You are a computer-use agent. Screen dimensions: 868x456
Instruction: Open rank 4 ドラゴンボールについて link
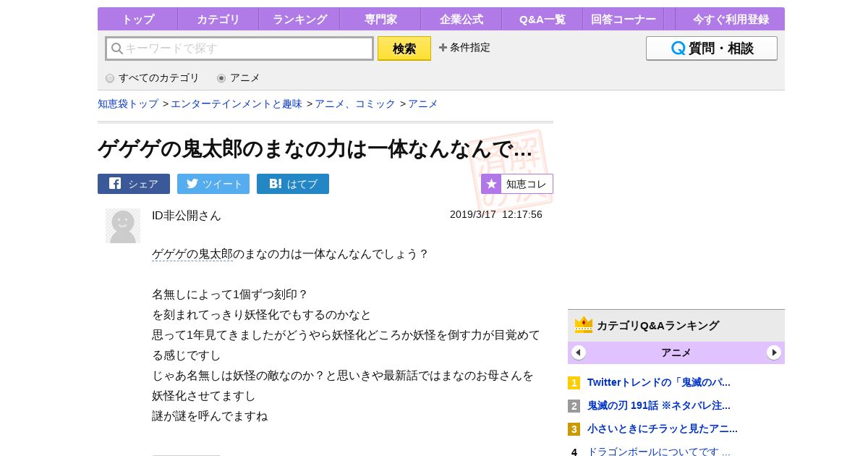coord(659,452)
